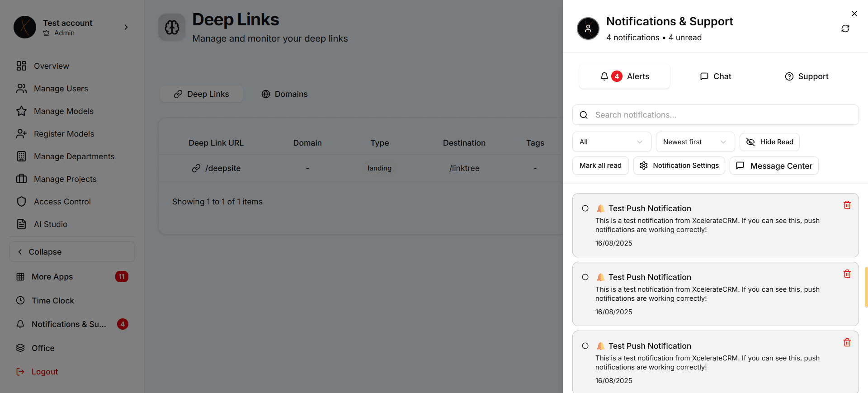
Task: Sort by the Deep Link URL column header
Action: (216, 143)
